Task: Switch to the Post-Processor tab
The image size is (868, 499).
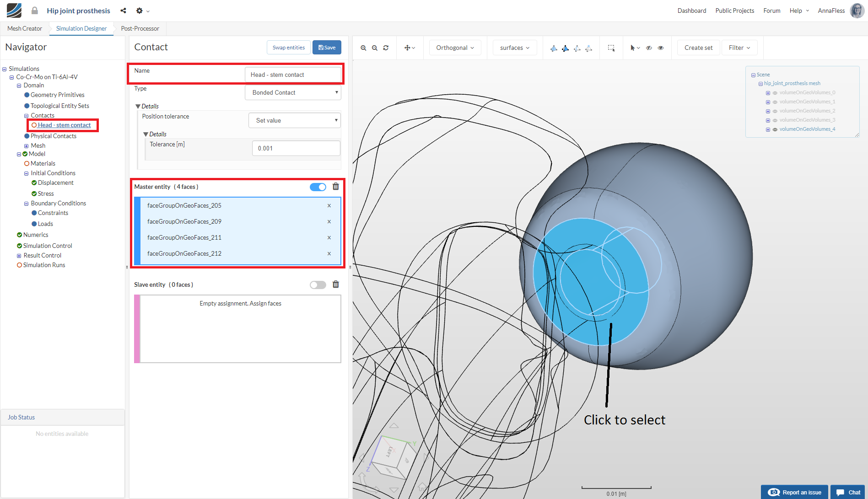Action: click(x=140, y=28)
